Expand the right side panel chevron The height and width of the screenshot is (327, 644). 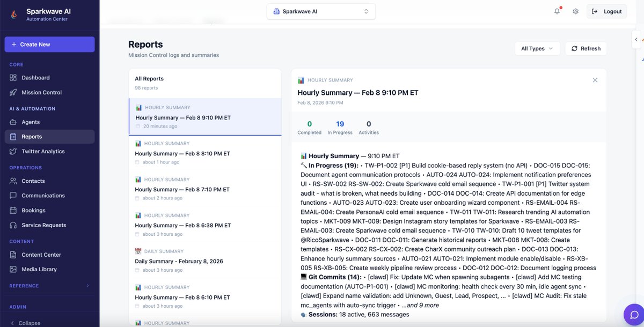(x=636, y=39)
